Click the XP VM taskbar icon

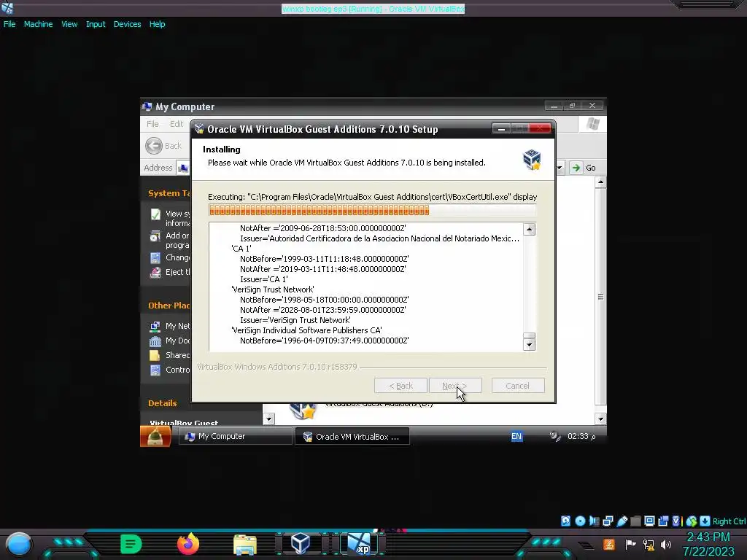tap(360, 544)
